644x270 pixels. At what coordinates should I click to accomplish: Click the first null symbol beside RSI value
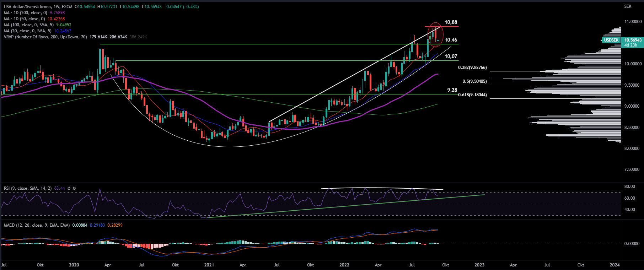tap(69, 188)
